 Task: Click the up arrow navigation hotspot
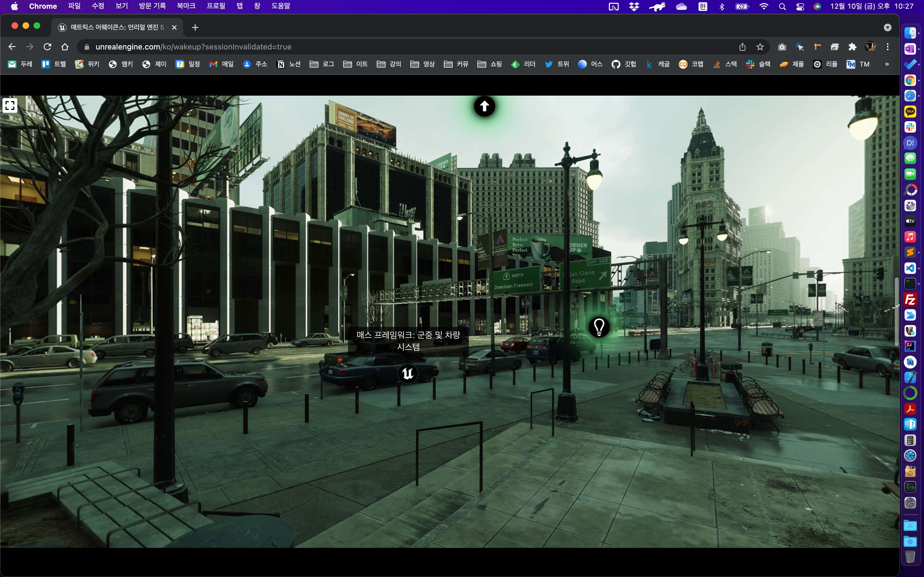click(484, 106)
